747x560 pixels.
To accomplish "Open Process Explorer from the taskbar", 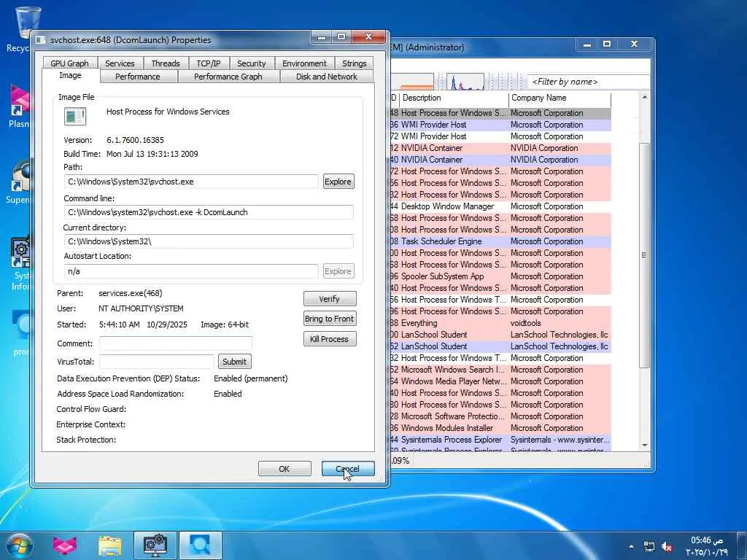I will pos(201,545).
